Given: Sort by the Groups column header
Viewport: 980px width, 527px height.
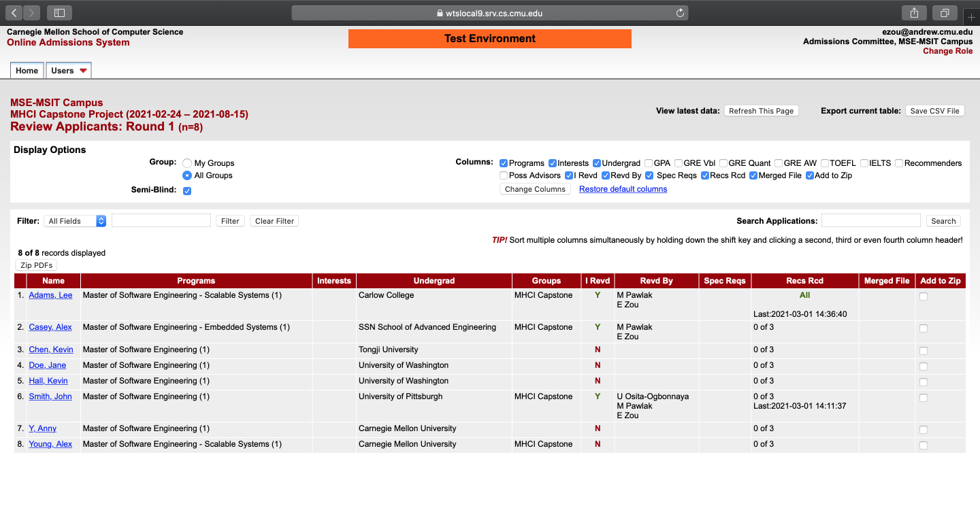Looking at the screenshot, I should tap(546, 281).
